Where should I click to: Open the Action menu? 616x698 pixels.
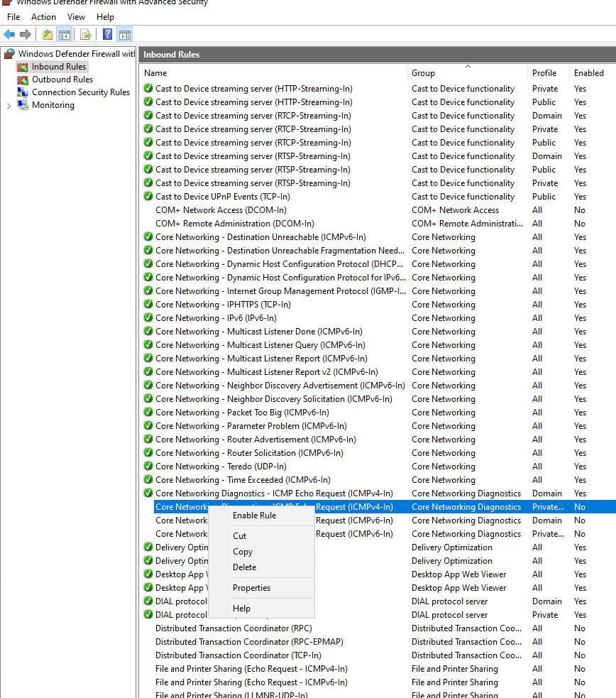(x=43, y=17)
